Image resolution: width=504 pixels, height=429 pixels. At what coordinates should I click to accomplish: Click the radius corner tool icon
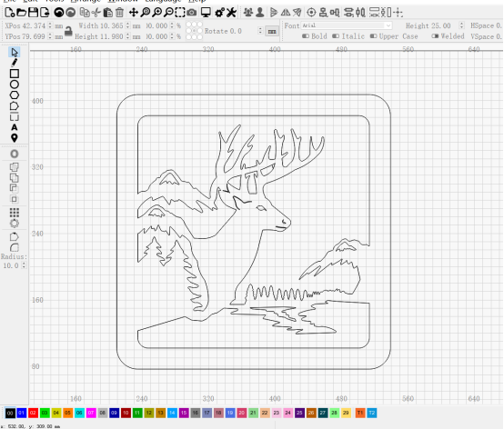(15, 247)
